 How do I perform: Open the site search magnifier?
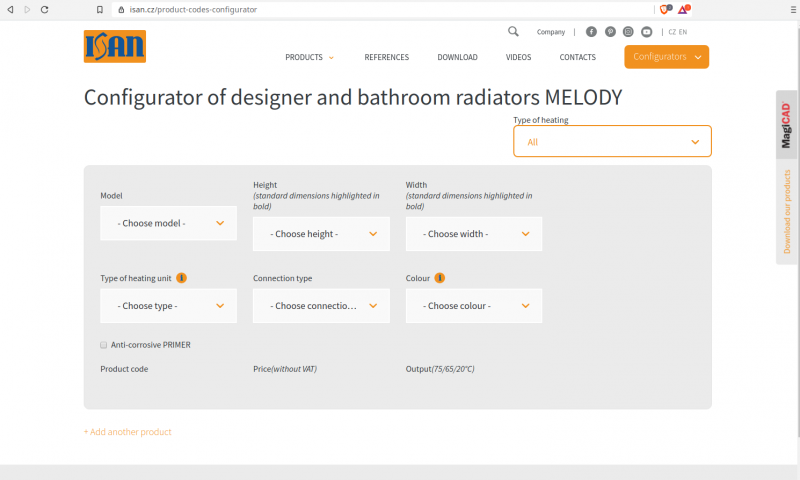(x=513, y=32)
